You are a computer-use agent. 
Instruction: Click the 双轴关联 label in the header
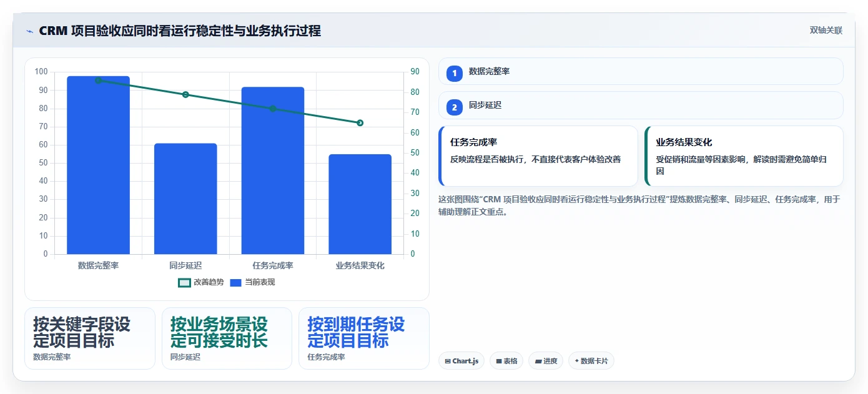(x=826, y=31)
